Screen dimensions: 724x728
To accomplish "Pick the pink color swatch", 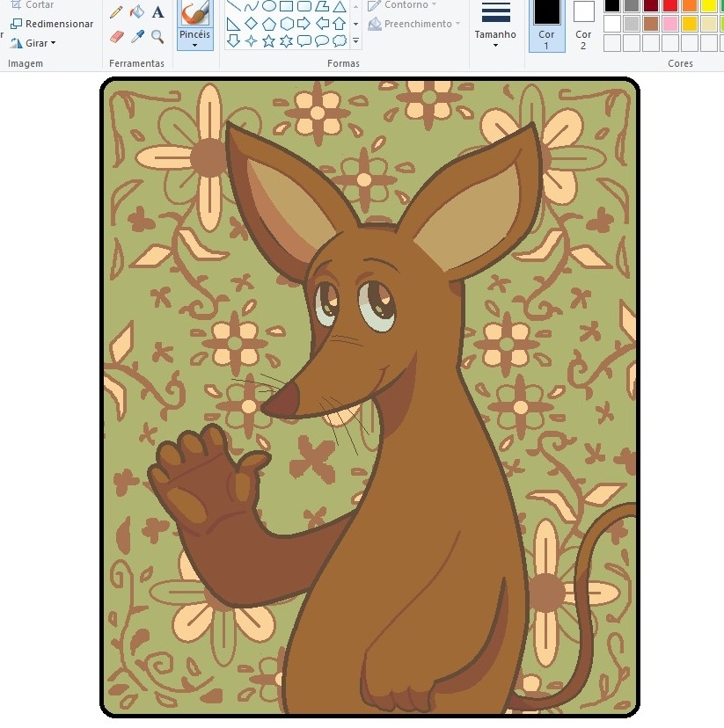I will pyautogui.click(x=670, y=24).
